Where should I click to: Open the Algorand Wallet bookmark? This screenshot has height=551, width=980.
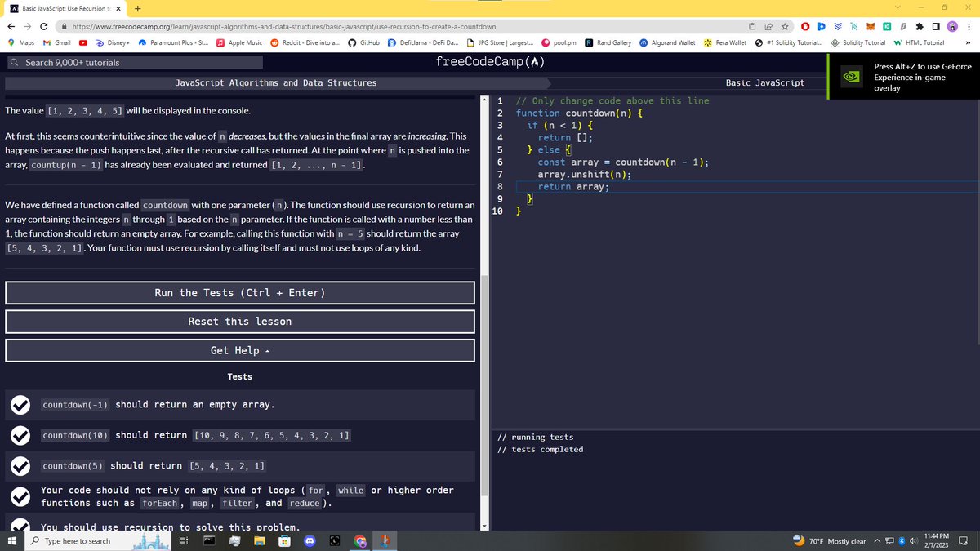[x=667, y=42]
